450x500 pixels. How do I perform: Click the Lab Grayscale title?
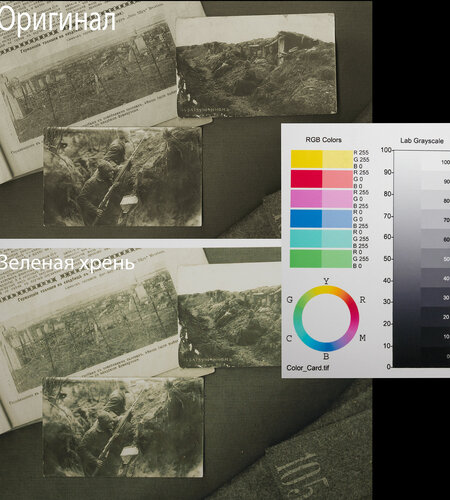[422, 141]
